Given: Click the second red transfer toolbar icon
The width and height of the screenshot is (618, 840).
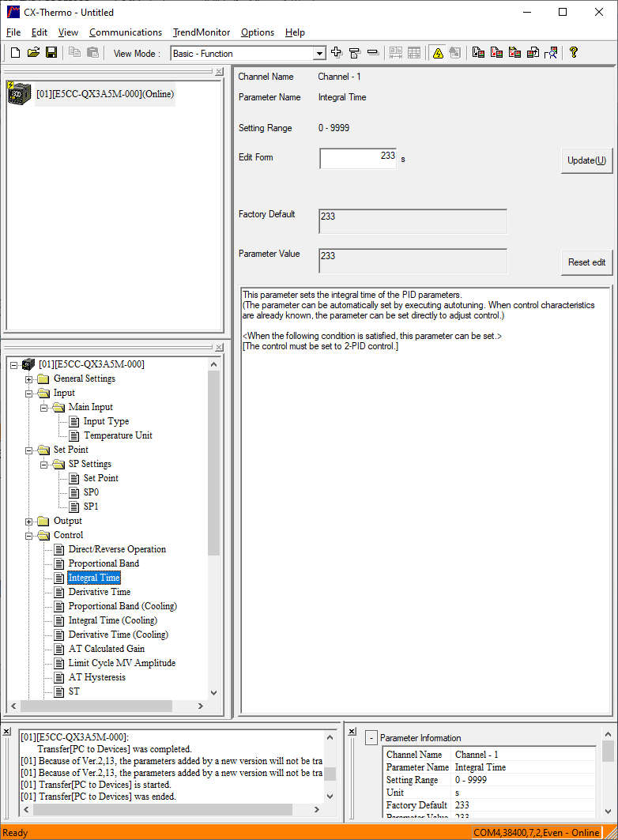Looking at the screenshot, I should click(x=496, y=52).
